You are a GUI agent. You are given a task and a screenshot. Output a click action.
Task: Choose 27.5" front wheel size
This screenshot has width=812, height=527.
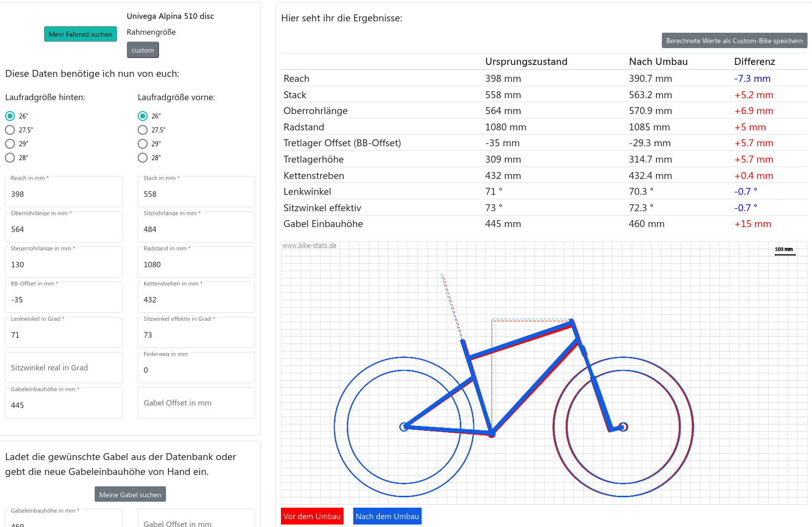143,130
